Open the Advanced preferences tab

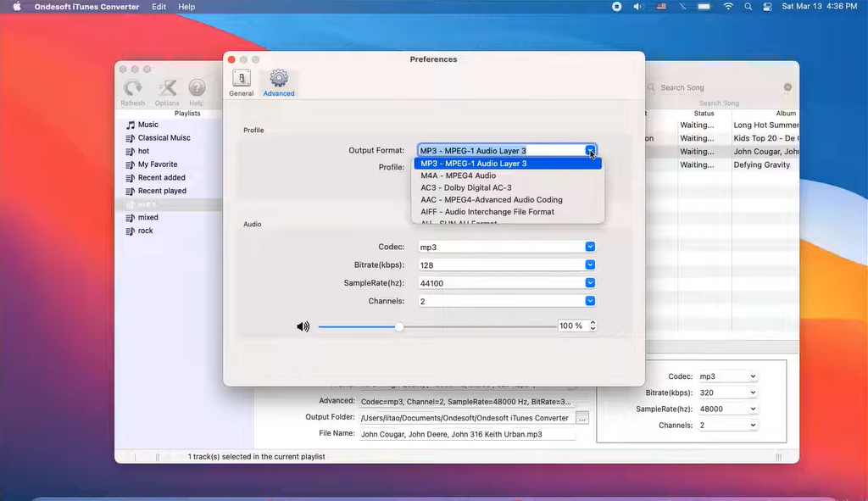[x=278, y=83]
